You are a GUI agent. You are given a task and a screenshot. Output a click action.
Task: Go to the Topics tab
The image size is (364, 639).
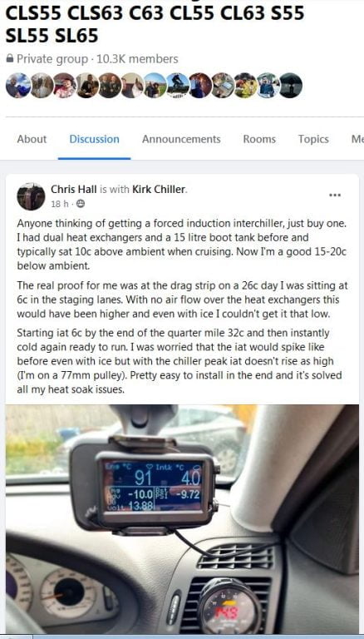pyautogui.click(x=313, y=139)
